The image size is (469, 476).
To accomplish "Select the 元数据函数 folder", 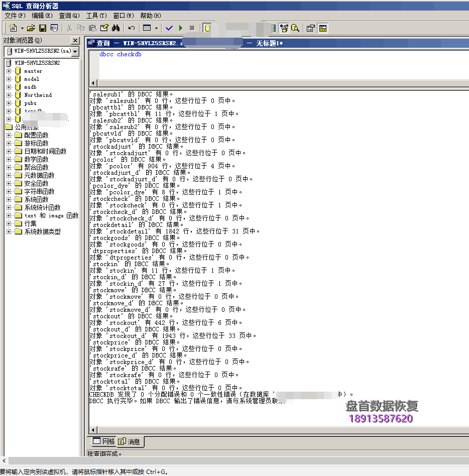I will (39, 175).
